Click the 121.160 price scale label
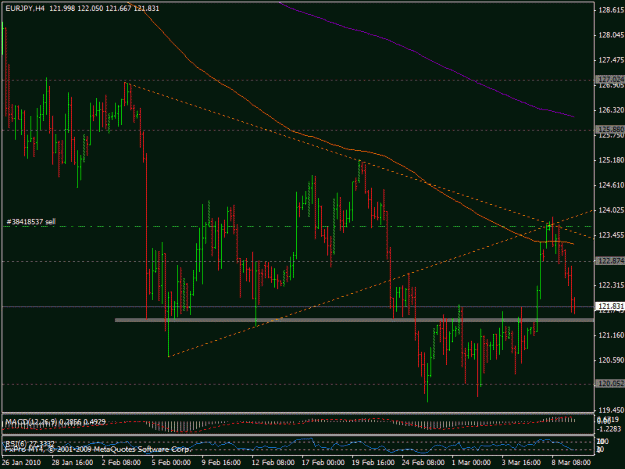This screenshot has width=625, height=469. [611, 336]
